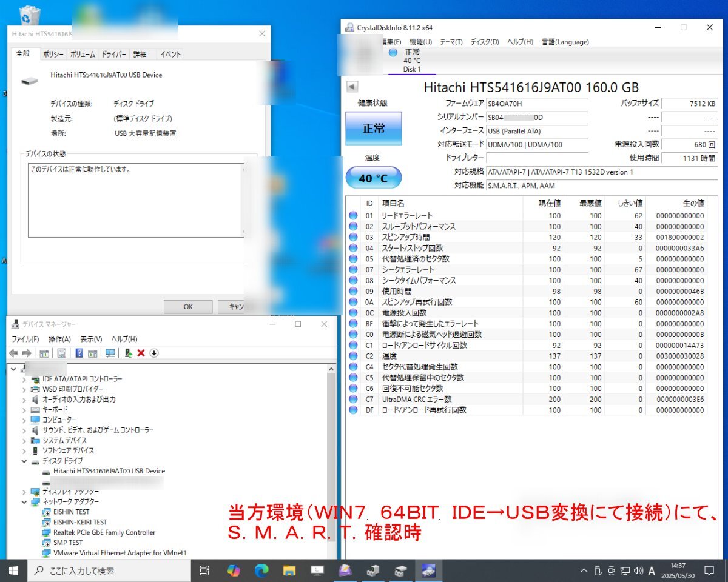Click the scroll-up arrow in Device Manager tree
The width and height of the screenshot is (728, 582).
pyautogui.click(x=331, y=370)
